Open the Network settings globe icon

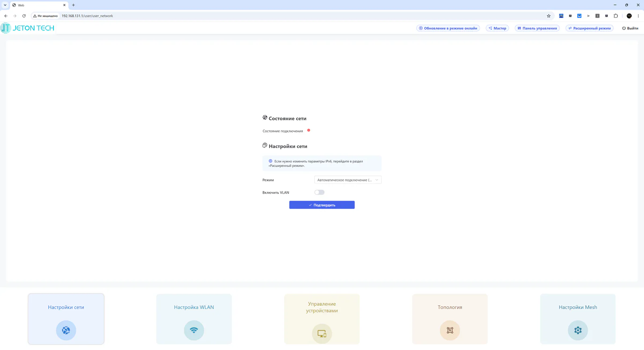(66, 330)
